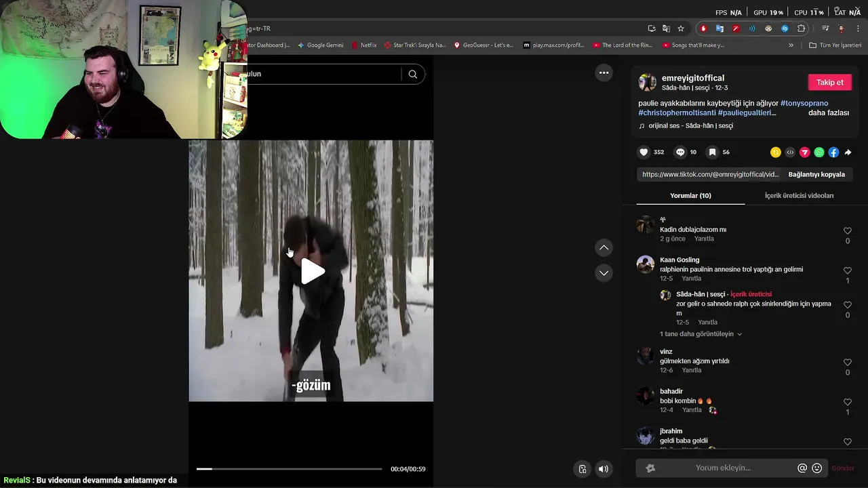Open comments via speech bubble icon

(680, 152)
